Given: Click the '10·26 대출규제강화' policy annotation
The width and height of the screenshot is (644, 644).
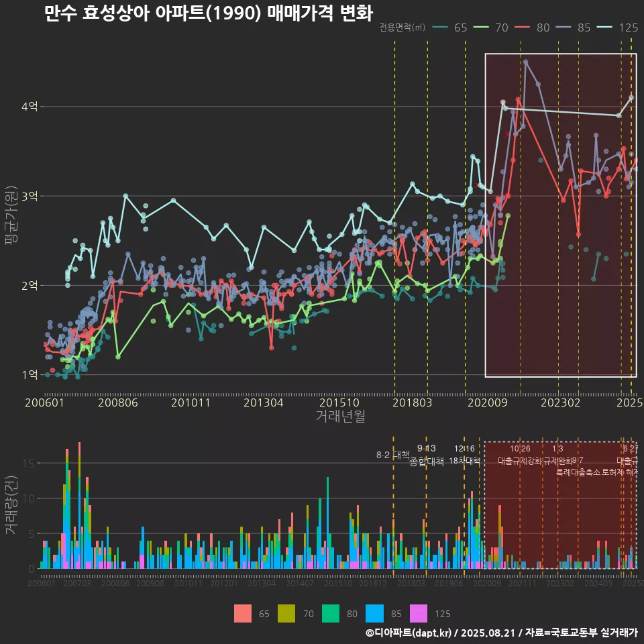Looking at the screenshot, I should tap(520, 455).
